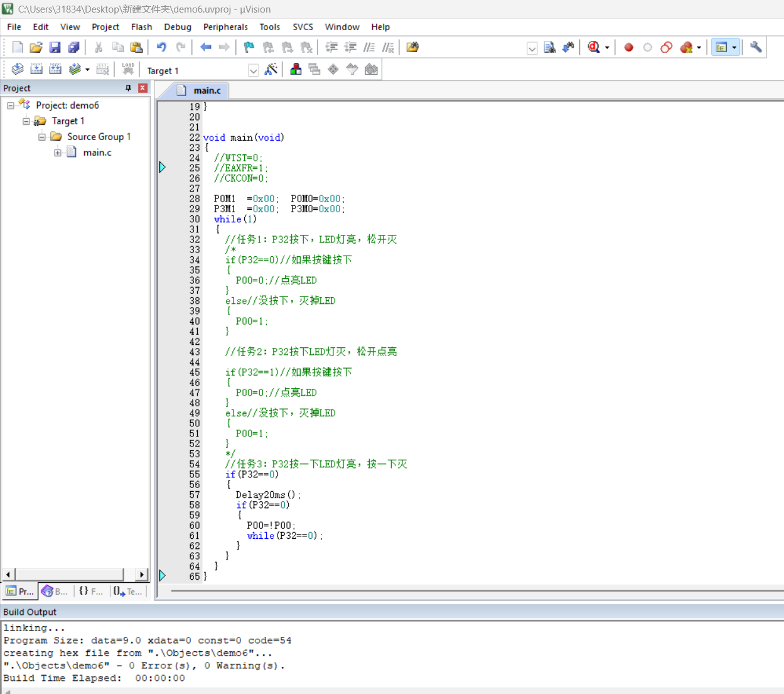Click the Undo toolbar button

(x=162, y=47)
